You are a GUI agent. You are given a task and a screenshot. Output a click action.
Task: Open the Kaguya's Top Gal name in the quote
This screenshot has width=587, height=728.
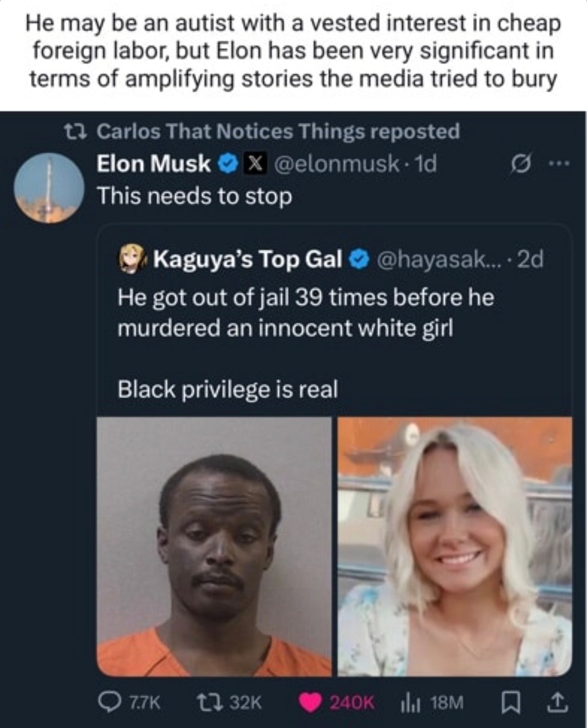click(x=247, y=259)
